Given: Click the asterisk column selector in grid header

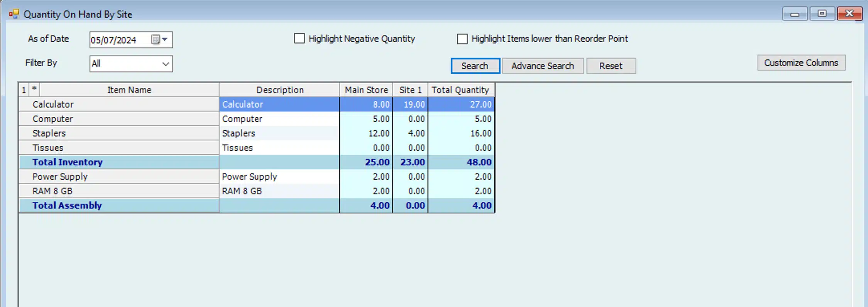Looking at the screenshot, I should click(34, 89).
